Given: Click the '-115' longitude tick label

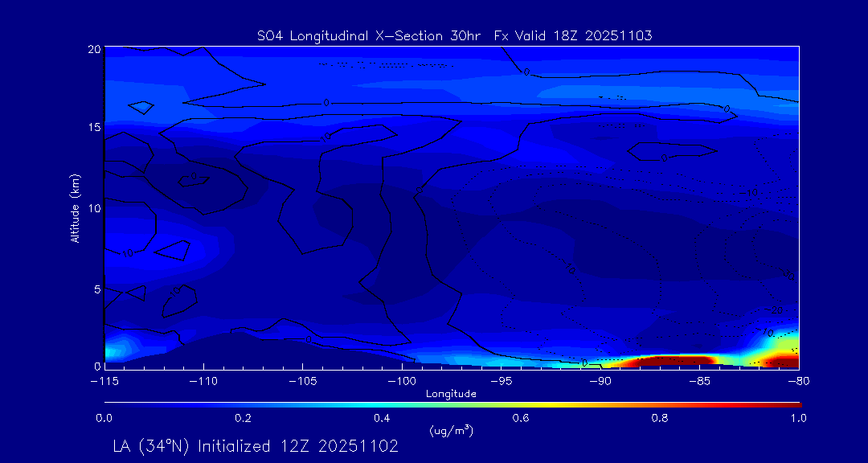Looking at the screenshot, I should coord(104,382).
